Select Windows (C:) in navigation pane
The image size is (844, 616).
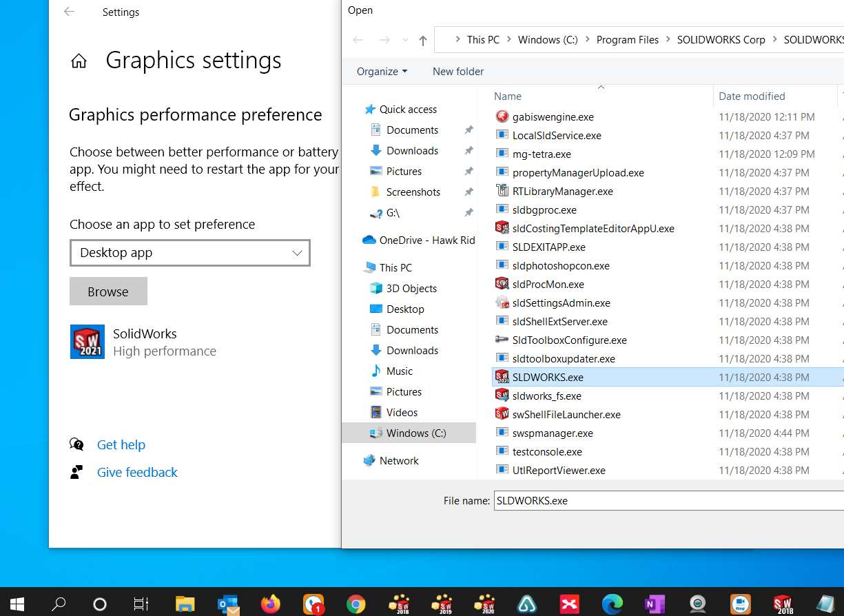pyautogui.click(x=409, y=433)
